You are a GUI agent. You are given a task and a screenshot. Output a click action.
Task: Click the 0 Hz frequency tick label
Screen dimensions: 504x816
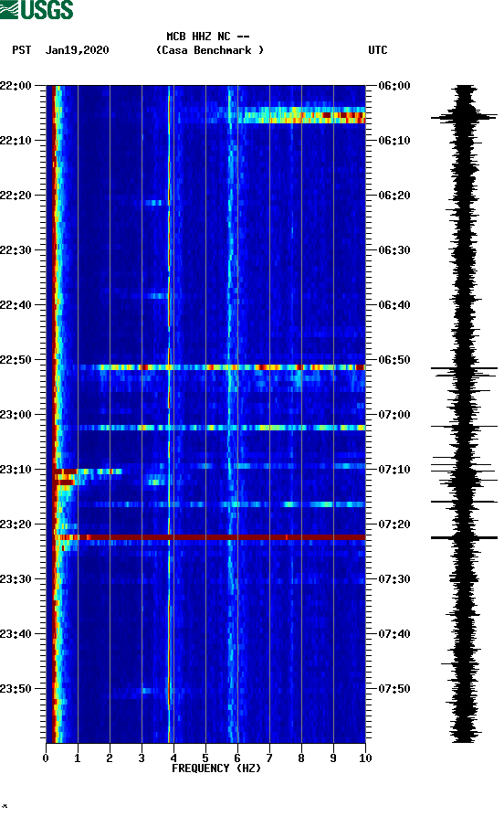coord(46,758)
